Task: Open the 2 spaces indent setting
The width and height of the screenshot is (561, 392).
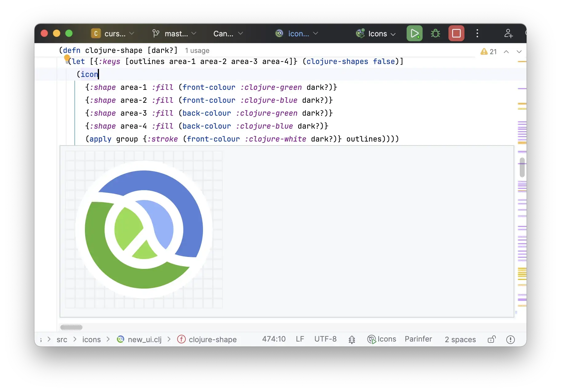Action: pyautogui.click(x=460, y=339)
